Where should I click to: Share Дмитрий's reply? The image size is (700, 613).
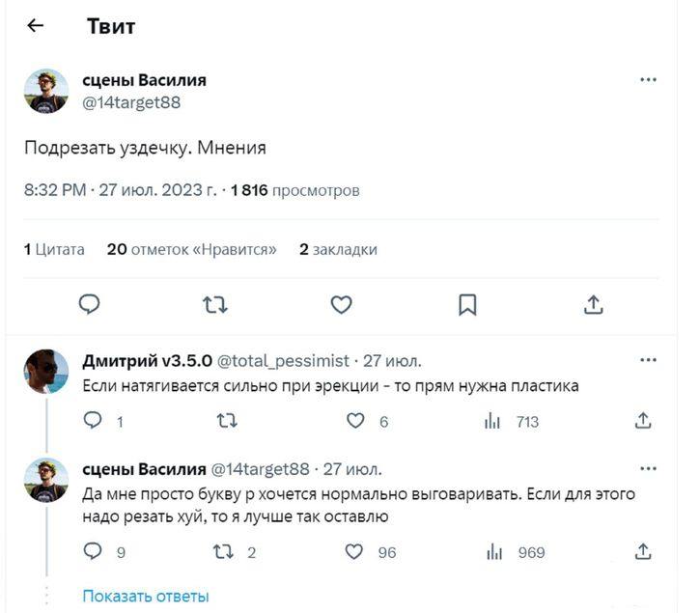(x=642, y=421)
